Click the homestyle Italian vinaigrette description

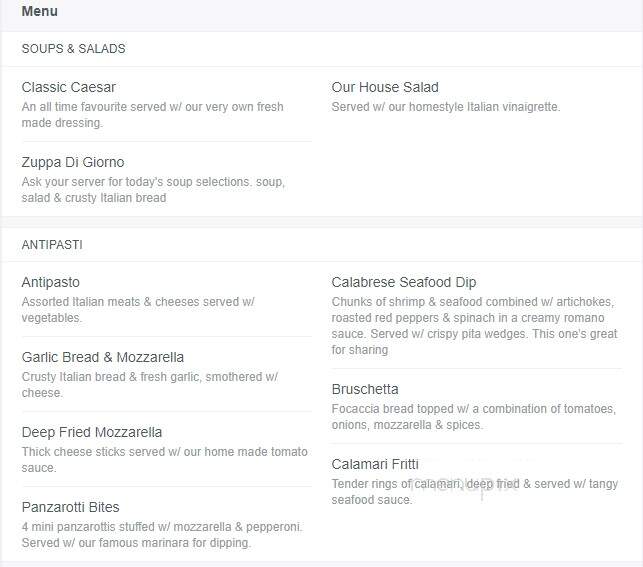pyautogui.click(x=446, y=107)
